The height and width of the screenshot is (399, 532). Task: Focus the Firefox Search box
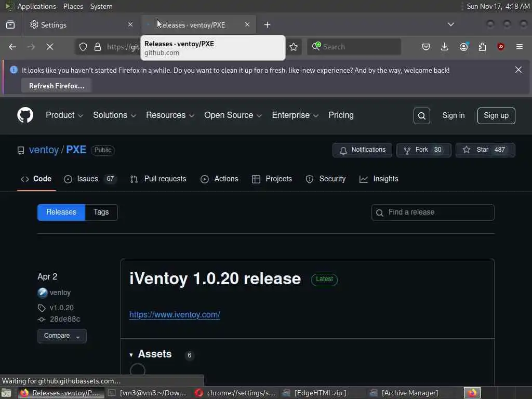coord(354,47)
